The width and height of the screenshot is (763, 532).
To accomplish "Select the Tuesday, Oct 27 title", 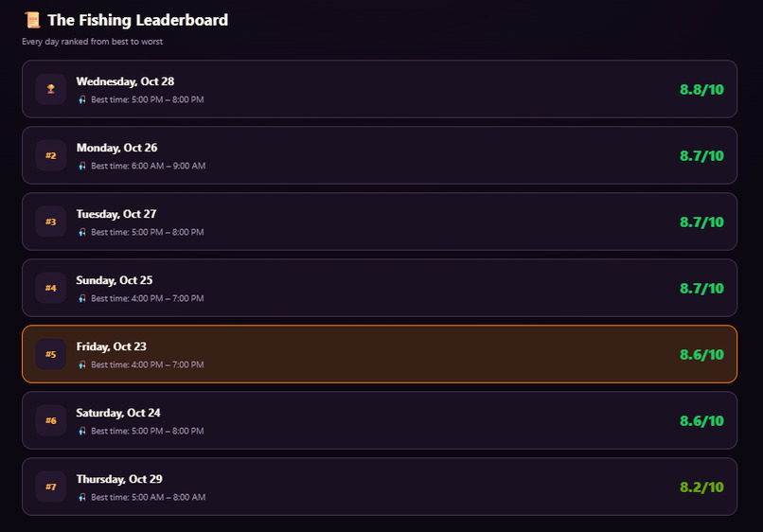I will coord(116,214).
